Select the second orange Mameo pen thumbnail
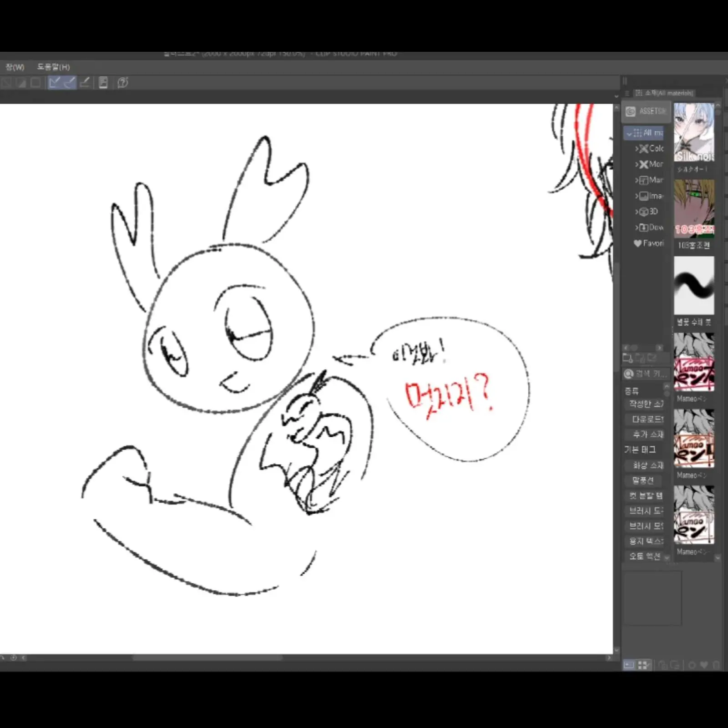This screenshot has width=728, height=728. [694, 439]
